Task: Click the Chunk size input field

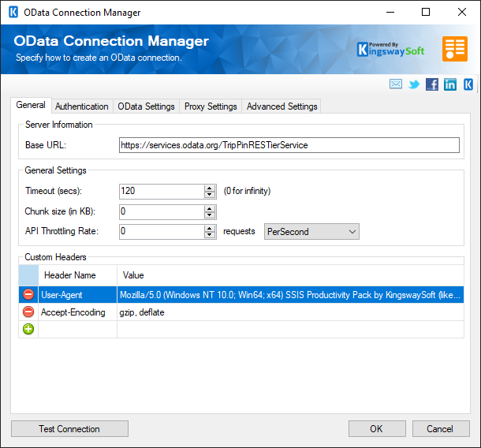Action: 162,211
